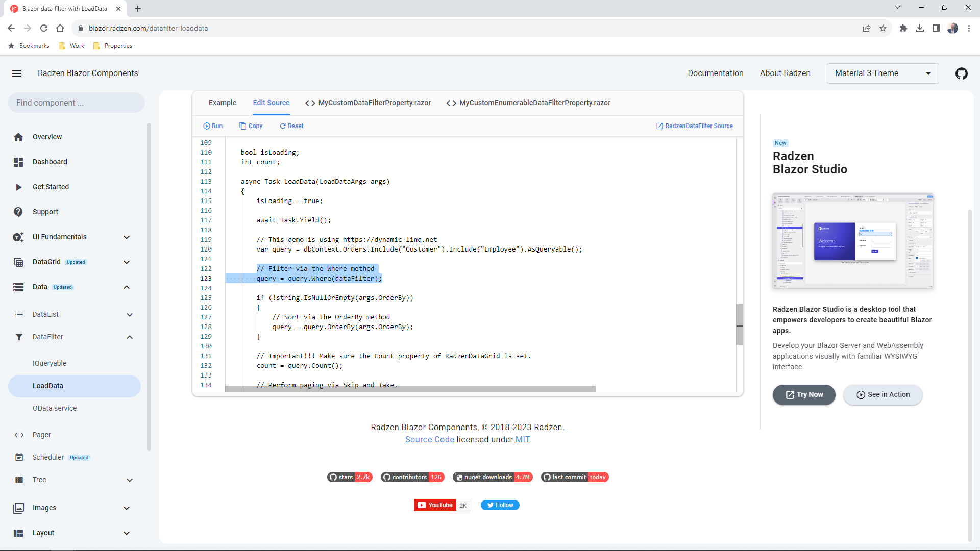
Task: Open the MIT license link
Action: point(523,439)
